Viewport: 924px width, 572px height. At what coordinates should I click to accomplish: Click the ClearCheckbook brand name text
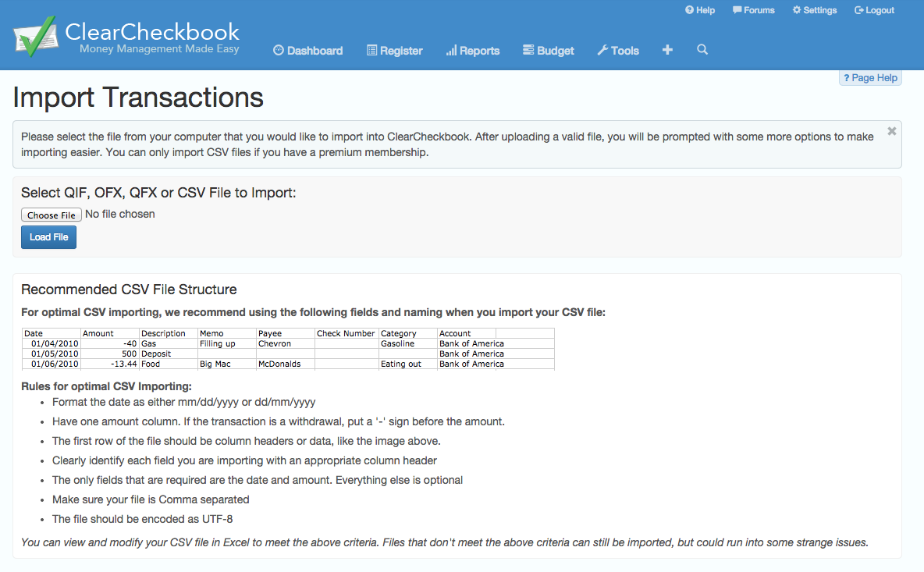pos(152,32)
